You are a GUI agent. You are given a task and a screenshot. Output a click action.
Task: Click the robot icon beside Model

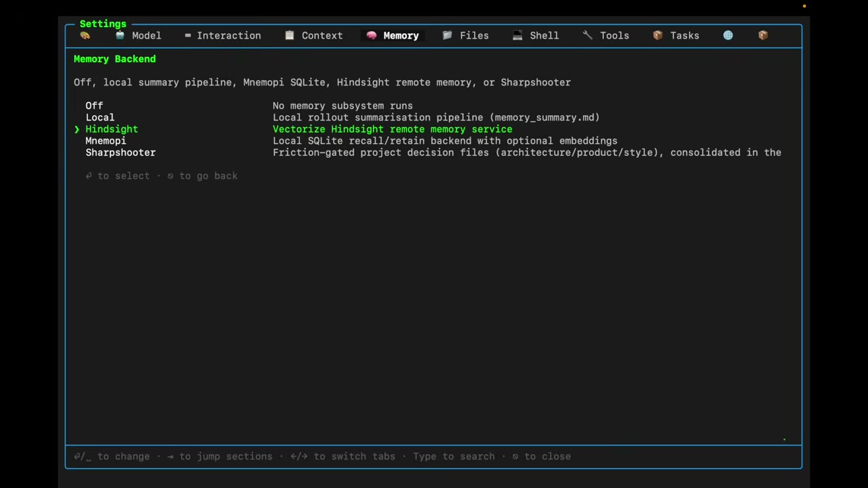pyautogui.click(x=120, y=35)
